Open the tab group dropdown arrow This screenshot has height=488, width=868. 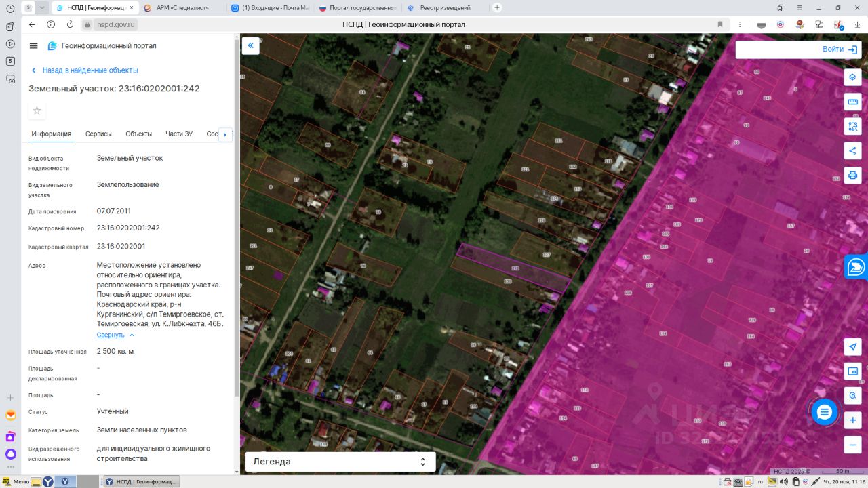click(x=43, y=7)
